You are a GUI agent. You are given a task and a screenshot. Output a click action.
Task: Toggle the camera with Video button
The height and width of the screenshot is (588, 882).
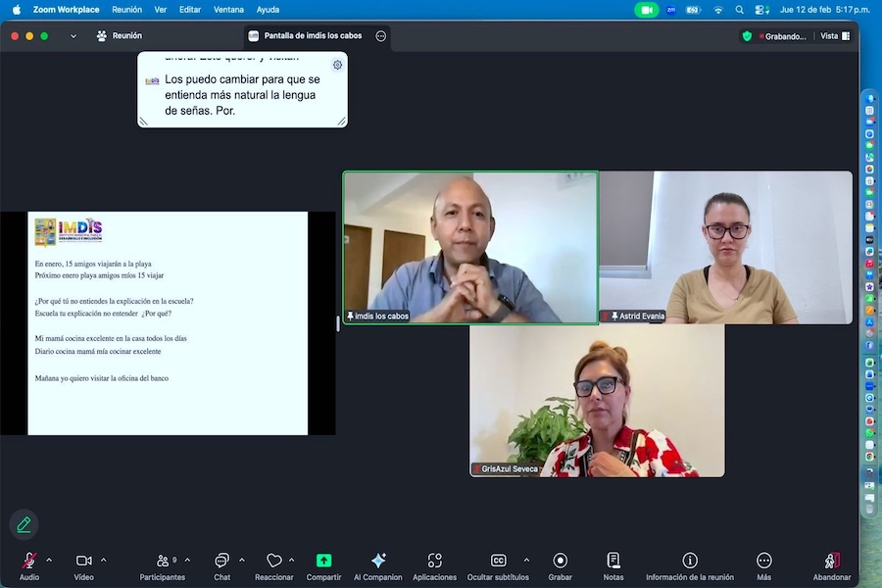(x=84, y=562)
